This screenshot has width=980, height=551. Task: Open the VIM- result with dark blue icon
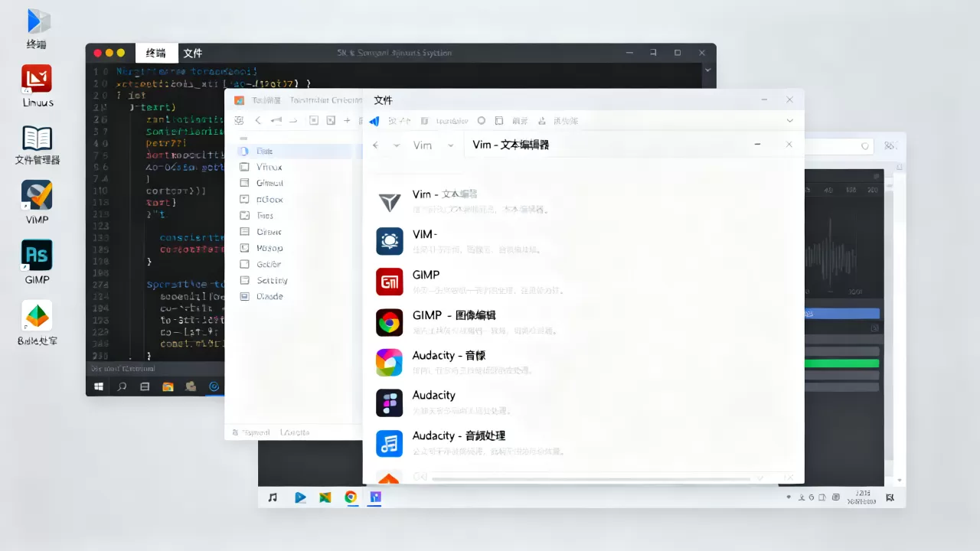click(x=389, y=241)
